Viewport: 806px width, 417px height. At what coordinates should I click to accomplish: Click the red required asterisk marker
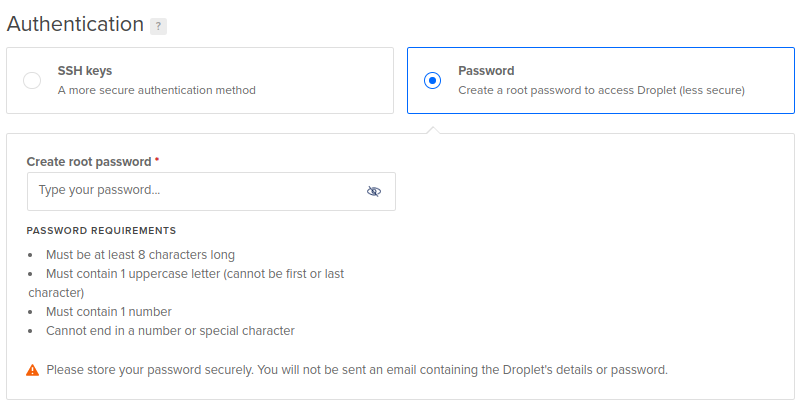(157, 159)
